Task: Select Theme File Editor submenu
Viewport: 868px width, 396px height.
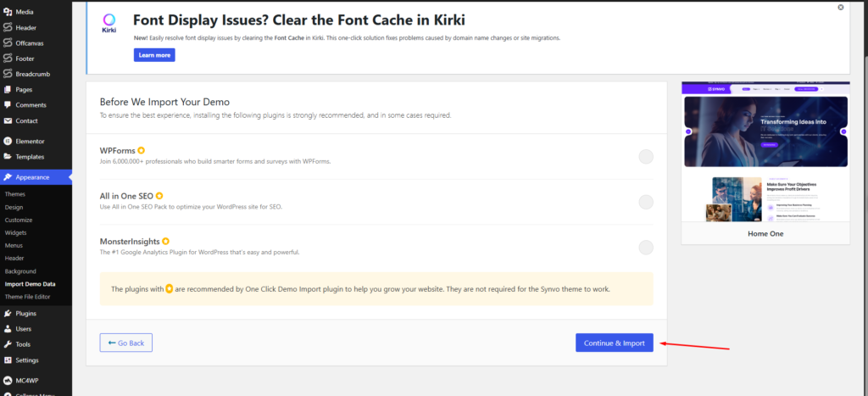Action: coord(28,296)
